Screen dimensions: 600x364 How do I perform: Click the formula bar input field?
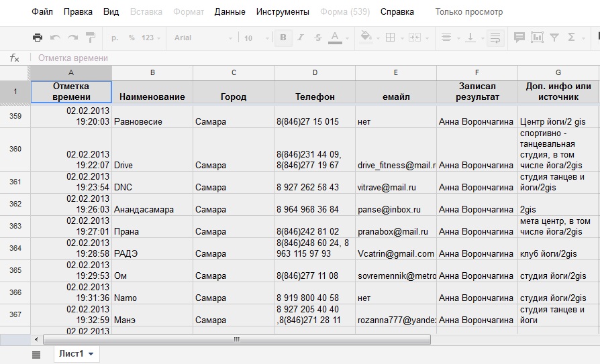click(314, 58)
